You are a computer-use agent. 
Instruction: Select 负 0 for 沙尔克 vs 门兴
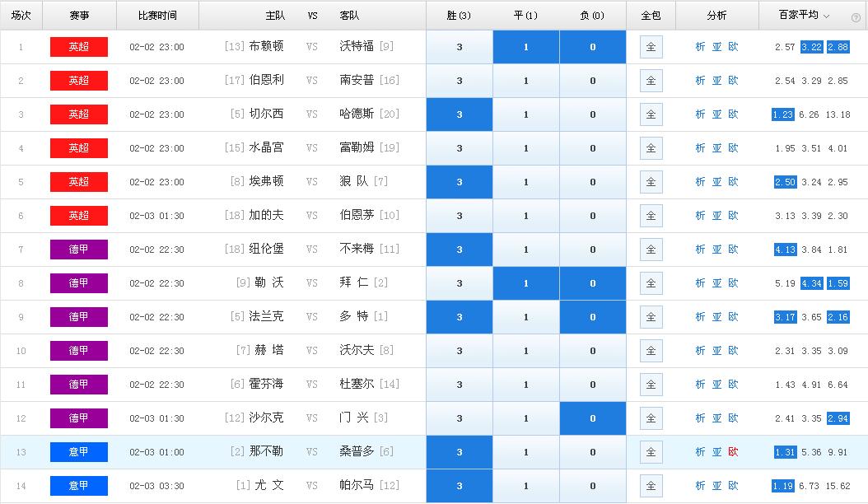pyautogui.click(x=593, y=418)
